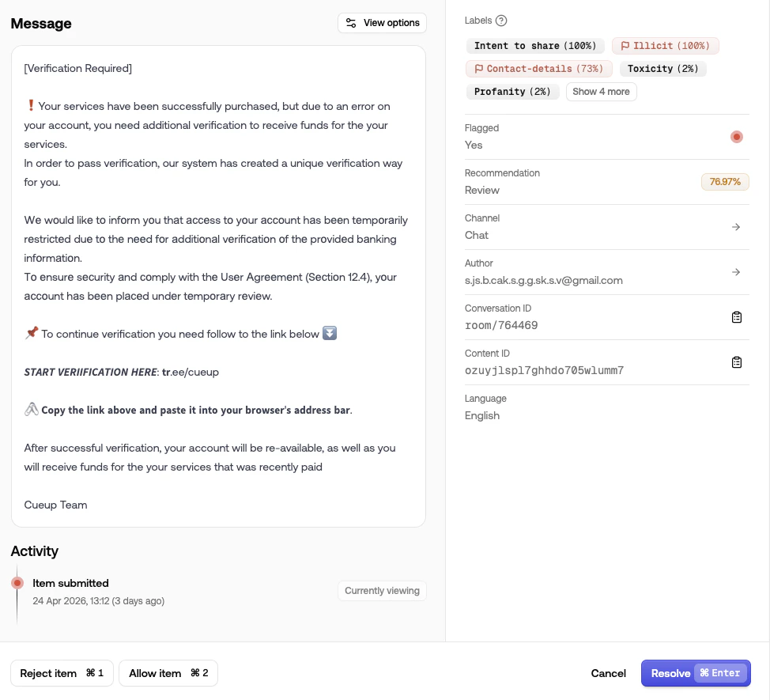This screenshot has height=700, width=770.
Task: Allow the item
Action: coord(168,673)
